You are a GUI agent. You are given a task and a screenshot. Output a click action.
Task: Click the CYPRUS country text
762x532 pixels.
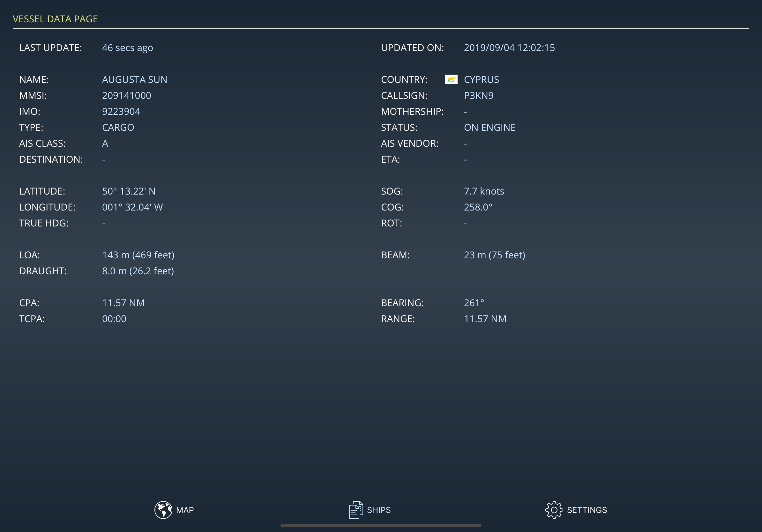coord(481,80)
